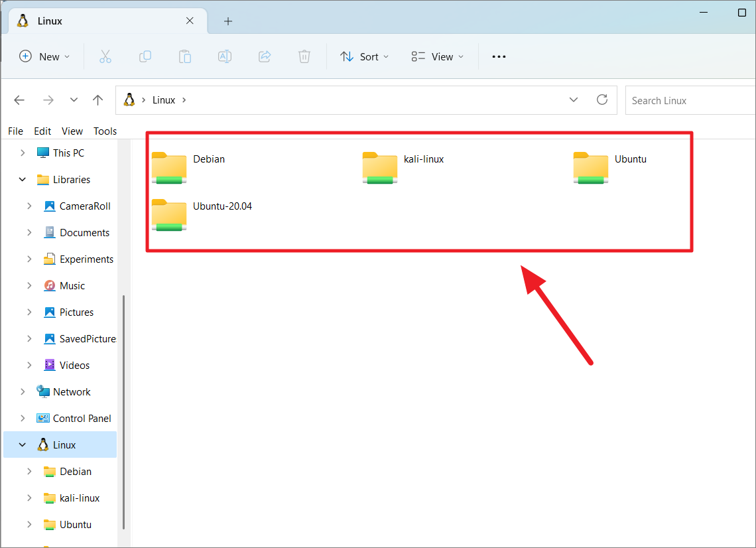Viewport: 756px width, 548px height.
Task: Expand the Network tree node
Action: (x=23, y=391)
